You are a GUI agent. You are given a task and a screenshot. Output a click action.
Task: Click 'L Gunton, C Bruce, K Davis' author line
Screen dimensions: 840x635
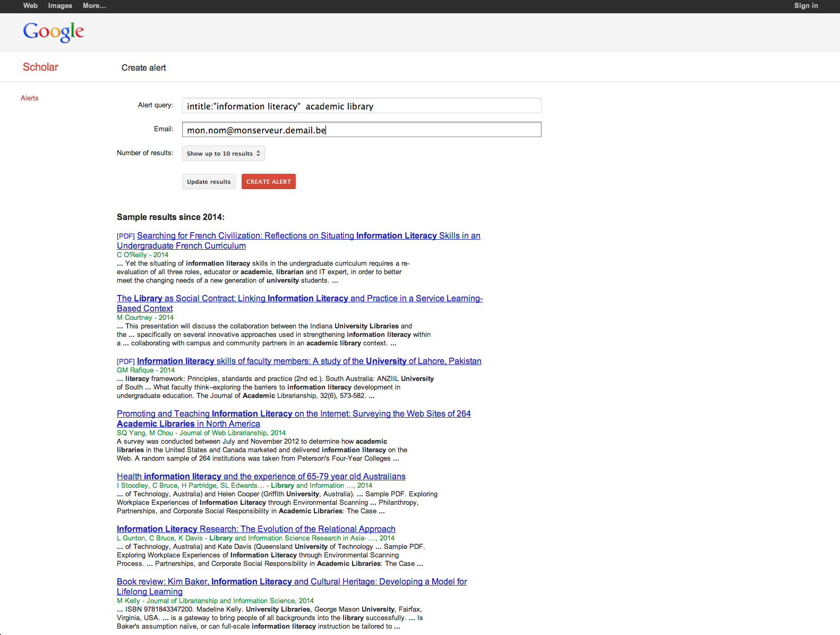click(x=255, y=538)
